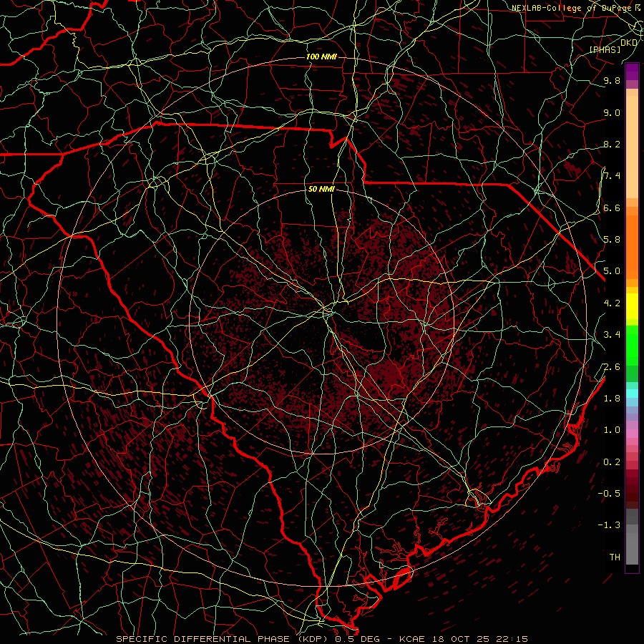Click the -0.5 value on color scale
This screenshot has height=644, width=644.
point(609,494)
